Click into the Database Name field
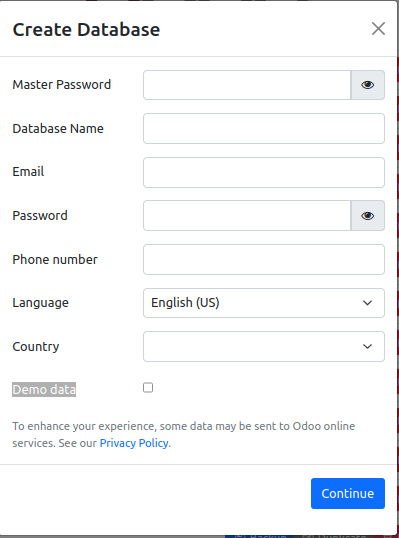 [264, 129]
